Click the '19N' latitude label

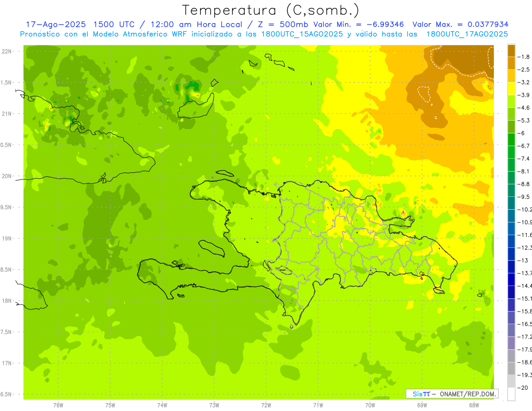7,239
